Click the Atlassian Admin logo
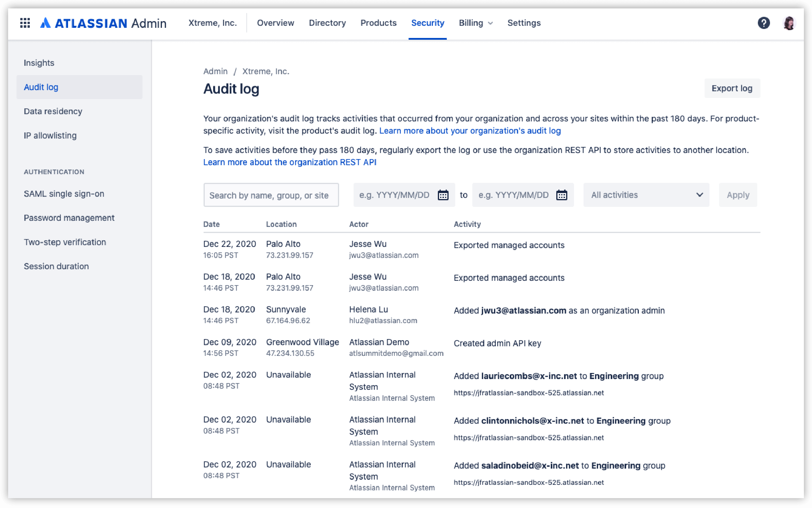812x508 pixels. point(103,23)
